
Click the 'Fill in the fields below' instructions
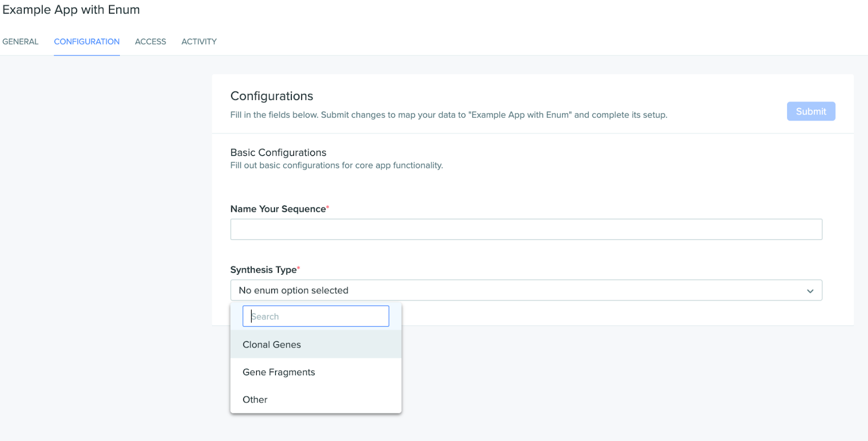pyautogui.click(x=449, y=115)
